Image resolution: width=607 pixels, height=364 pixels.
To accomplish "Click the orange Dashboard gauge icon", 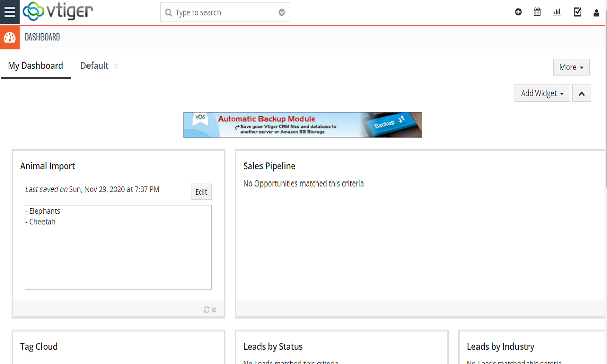I will pyautogui.click(x=10, y=37).
